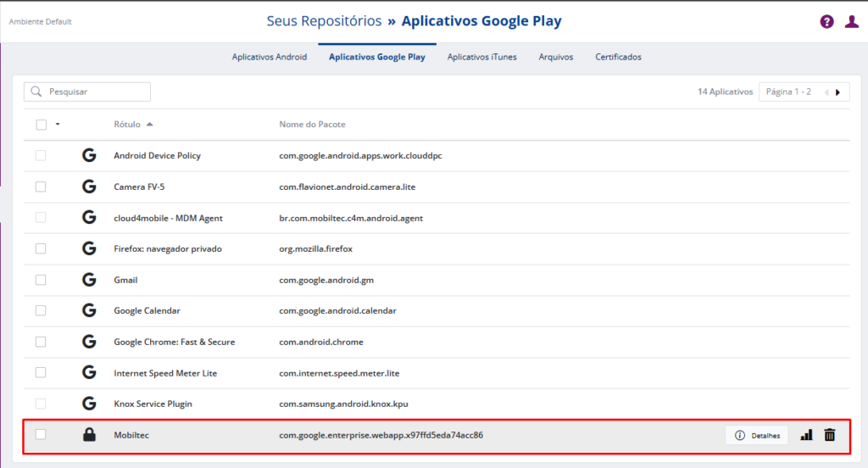This screenshot has height=468, width=868.
Task: Click the Google icon for Internet Speed Meter Lite
Action: point(89,373)
